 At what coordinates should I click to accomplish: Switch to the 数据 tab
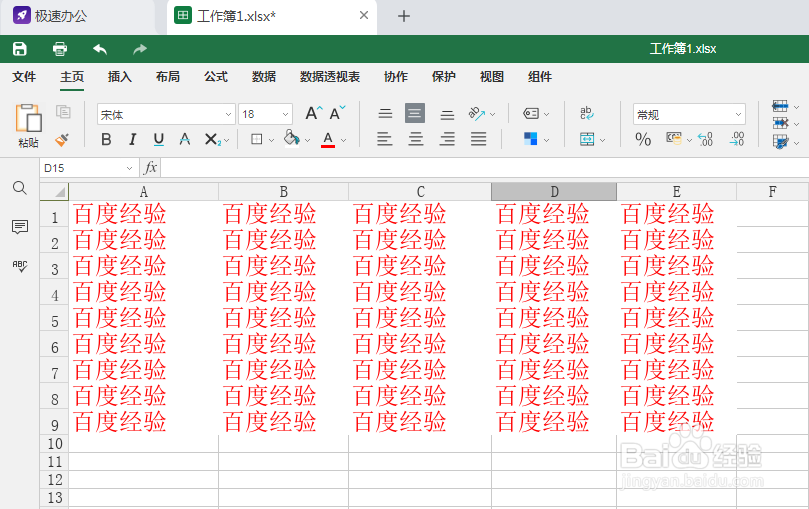tap(264, 77)
